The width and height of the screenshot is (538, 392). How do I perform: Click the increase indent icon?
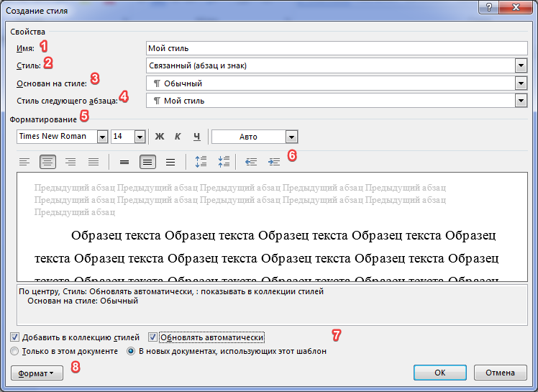coord(274,162)
